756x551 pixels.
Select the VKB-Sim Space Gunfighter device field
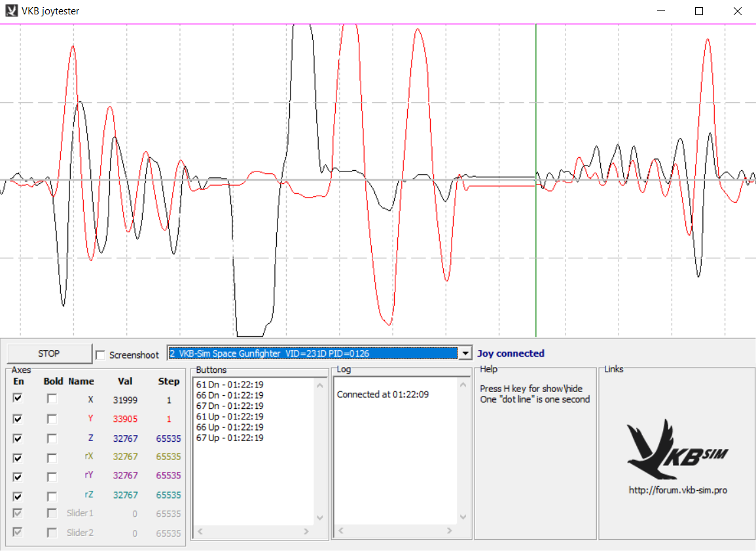[312, 353]
